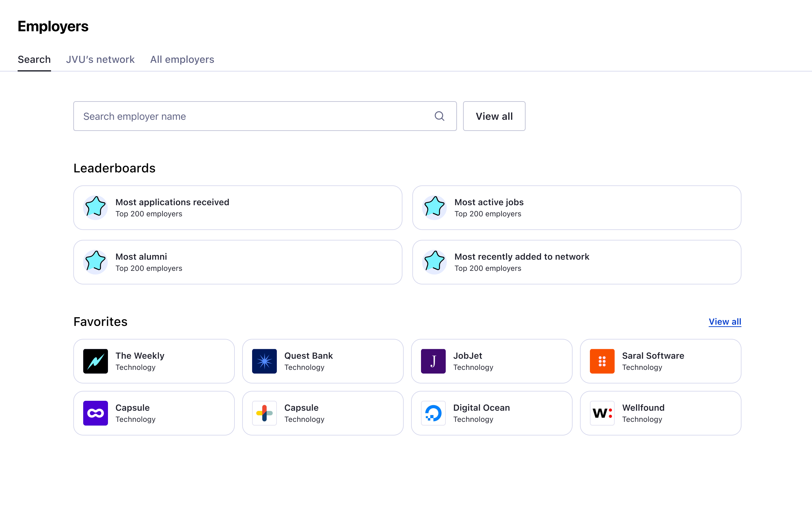
Task: Click the Quest Bank starburst logo
Action: coord(264,361)
